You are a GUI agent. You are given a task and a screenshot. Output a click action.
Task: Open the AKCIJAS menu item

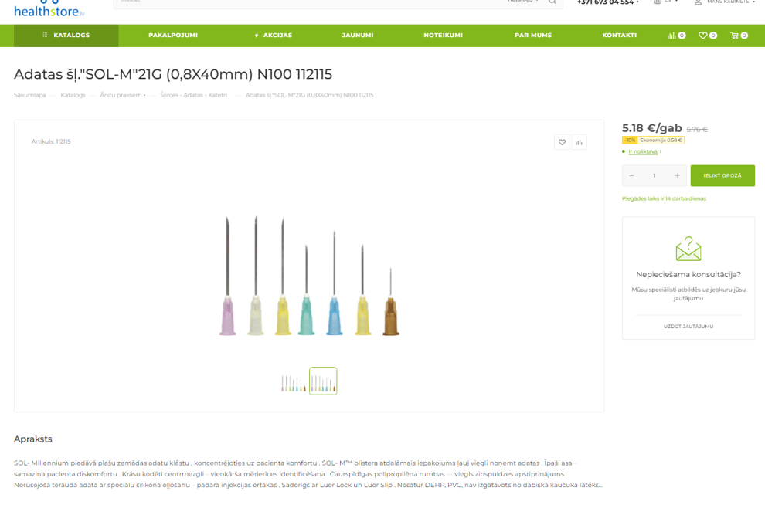[x=274, y=36]
